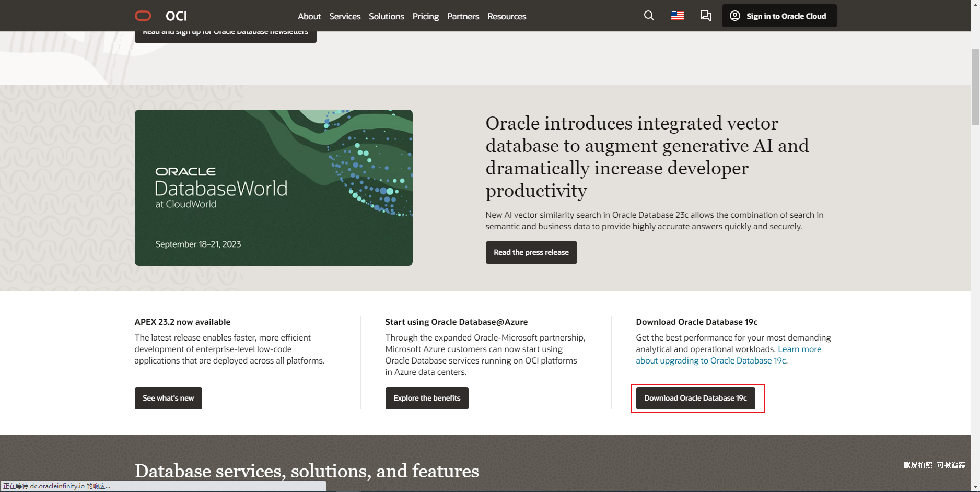Screen dimensions: 980x492
Task: Open the Resources menu item
Action: (506, 16)
